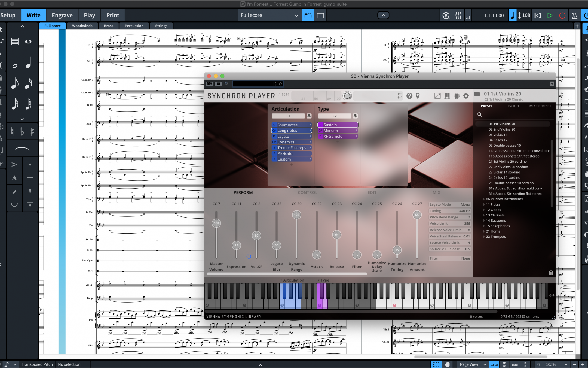Screen dimensions: 588x368
Task: Click the Tuning 440 Hz field
Action: point(450,211)
